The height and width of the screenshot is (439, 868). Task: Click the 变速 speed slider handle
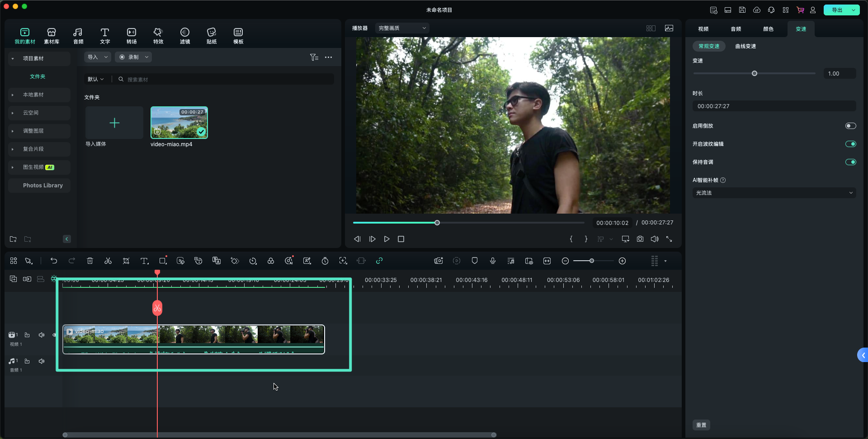click(755, 73)
